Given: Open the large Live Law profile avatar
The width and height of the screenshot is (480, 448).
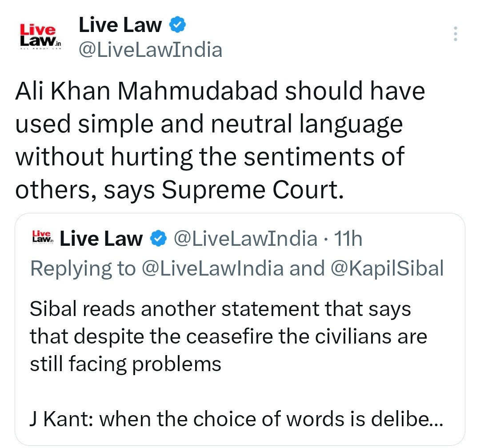Looking at the screenshot, I should (41, 36).
